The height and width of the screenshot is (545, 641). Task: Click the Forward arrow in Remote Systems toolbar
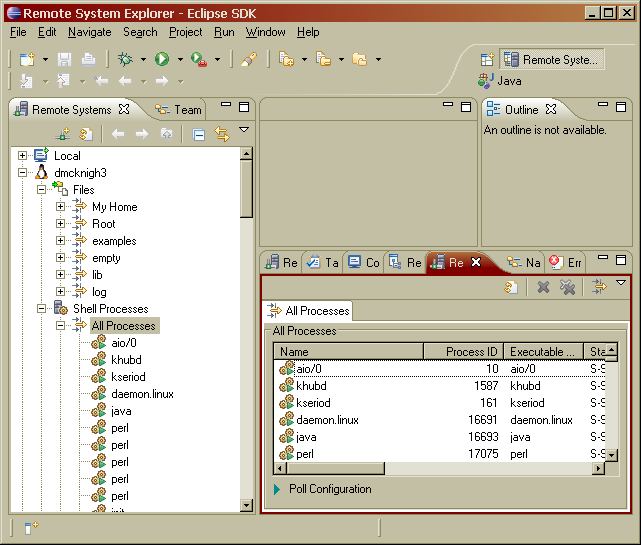point(142,134)
